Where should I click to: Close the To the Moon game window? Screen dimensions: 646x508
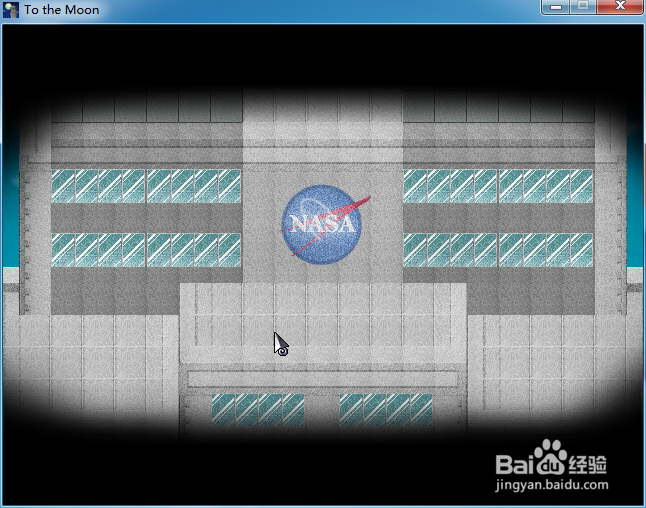click(620, 7)
